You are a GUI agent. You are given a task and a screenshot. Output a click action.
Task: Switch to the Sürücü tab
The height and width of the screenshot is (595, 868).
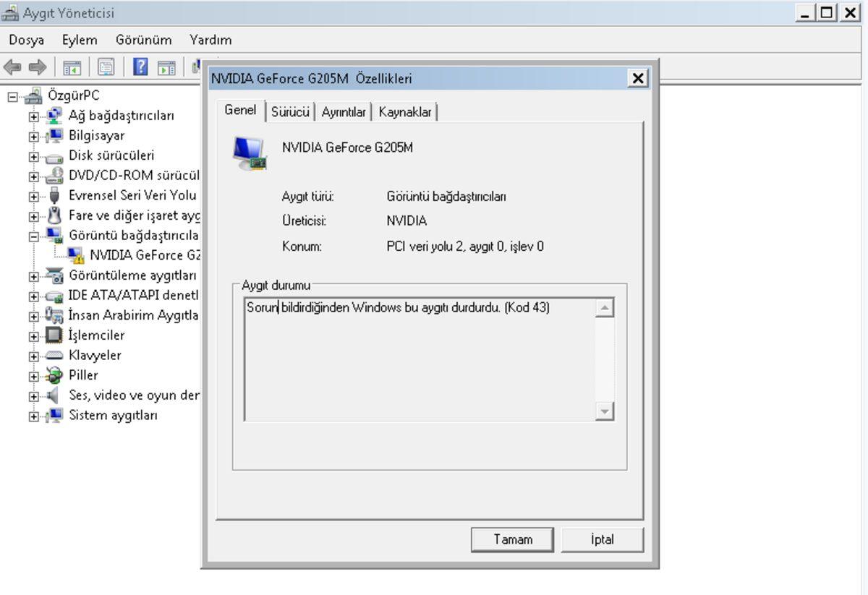pyautogui.click(x=290, y=111)
